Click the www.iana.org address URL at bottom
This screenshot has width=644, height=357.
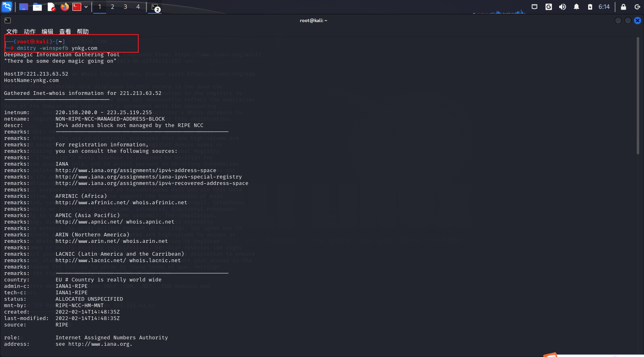[100, 344]
